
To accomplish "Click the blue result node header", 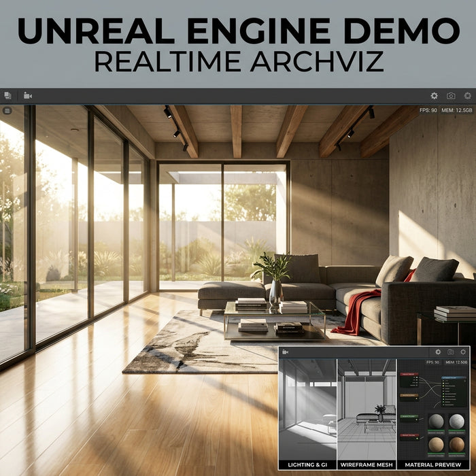I will pyautogui.click(x=454, y=378).
